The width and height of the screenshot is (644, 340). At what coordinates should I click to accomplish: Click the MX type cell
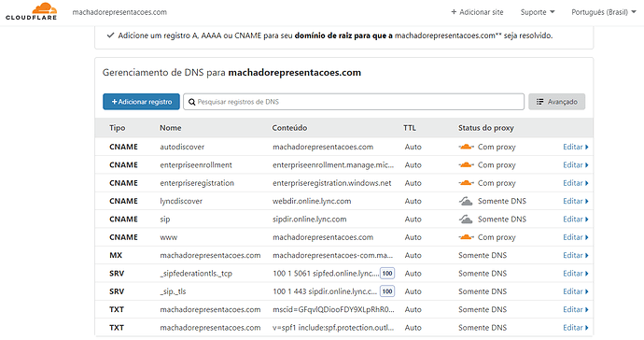(x=116, y=255)
